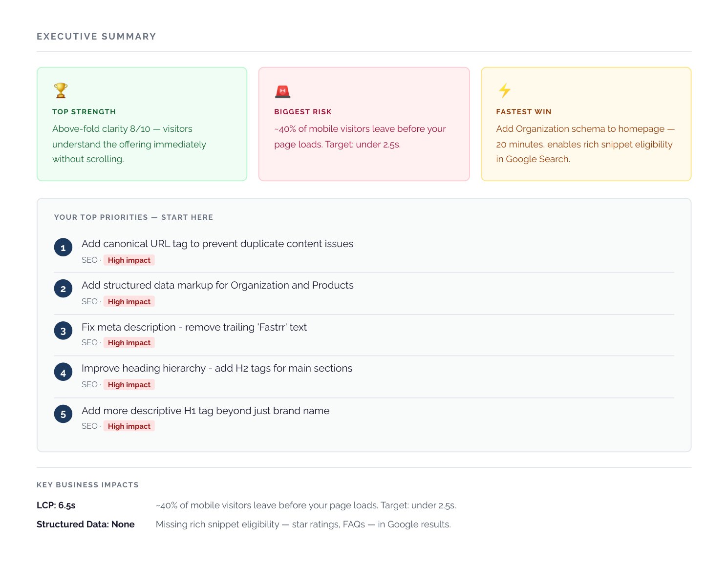Viewport: 728px width, 565px height.
Task: Click SEO label under heading hierarchy item
Action: point(89,385)
